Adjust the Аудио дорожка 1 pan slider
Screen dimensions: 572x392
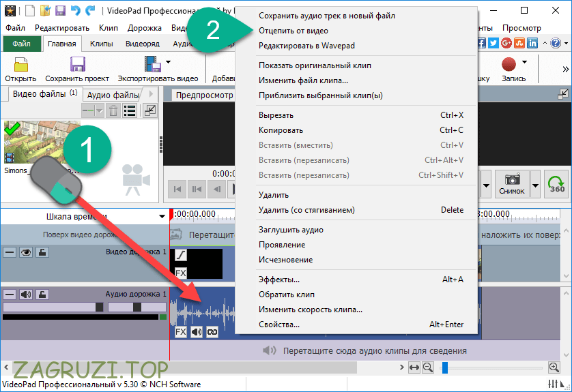click(137, 307)
